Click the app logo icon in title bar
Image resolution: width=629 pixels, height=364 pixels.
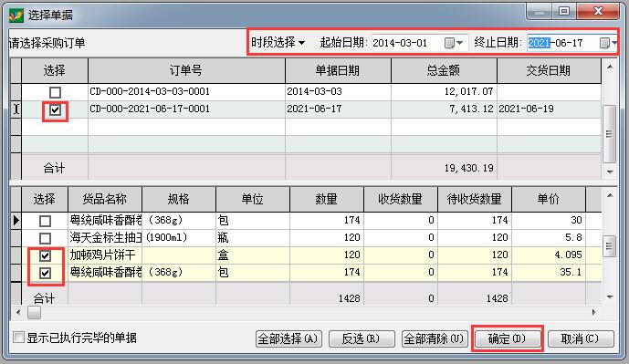pos(16,16)
